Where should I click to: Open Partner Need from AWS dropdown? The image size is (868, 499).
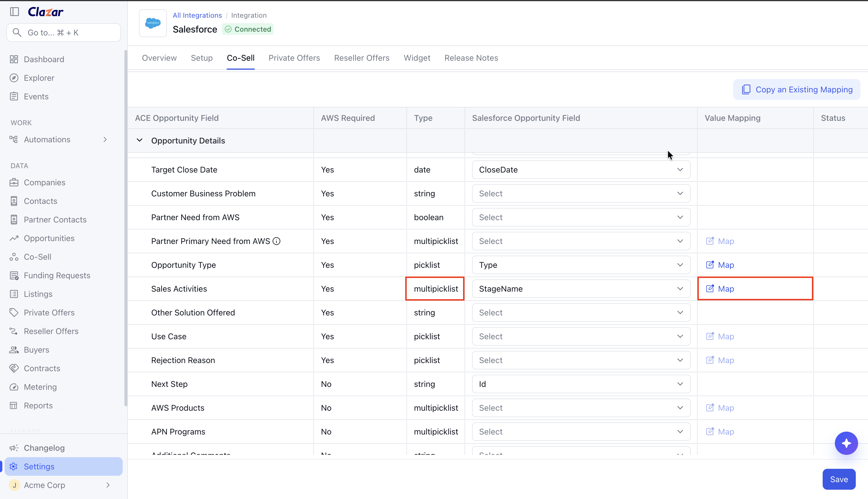click(x=581, y=217)
